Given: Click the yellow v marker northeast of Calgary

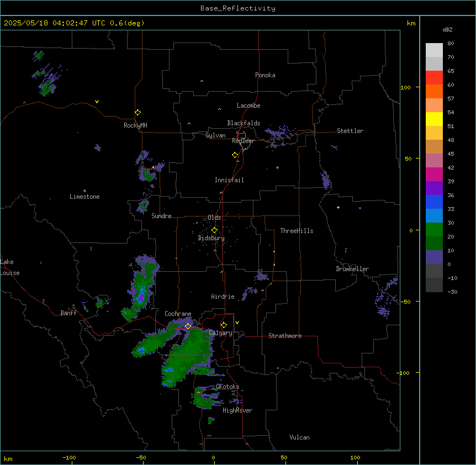Looking at the screenshot, I should pyautogui.click(x=237, y=323).
